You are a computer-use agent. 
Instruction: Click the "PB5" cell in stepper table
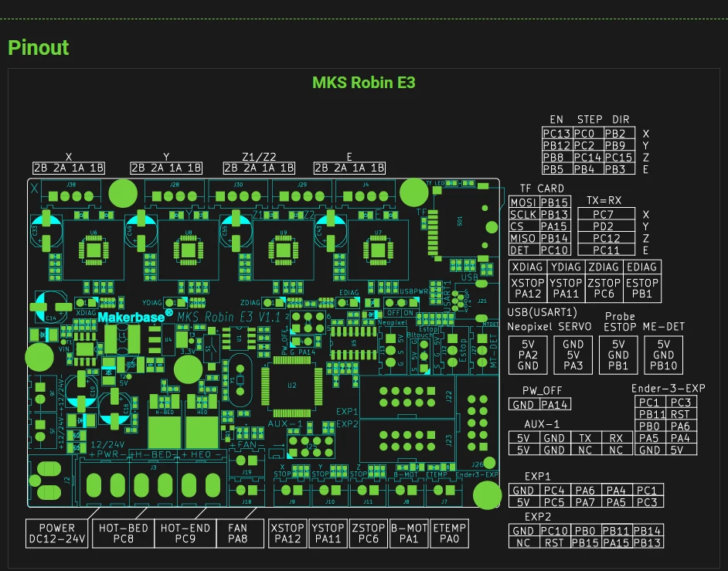[x=557, y=169]
